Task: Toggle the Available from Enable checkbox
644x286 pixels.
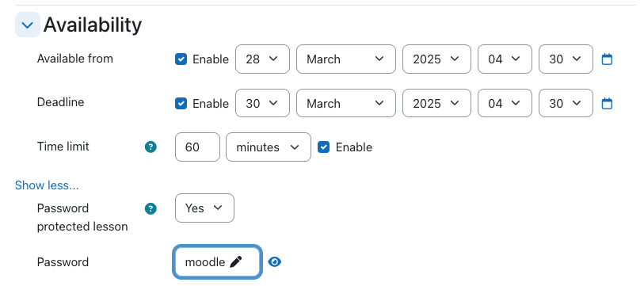Action: pyautogui.click(x=181, y=59)
